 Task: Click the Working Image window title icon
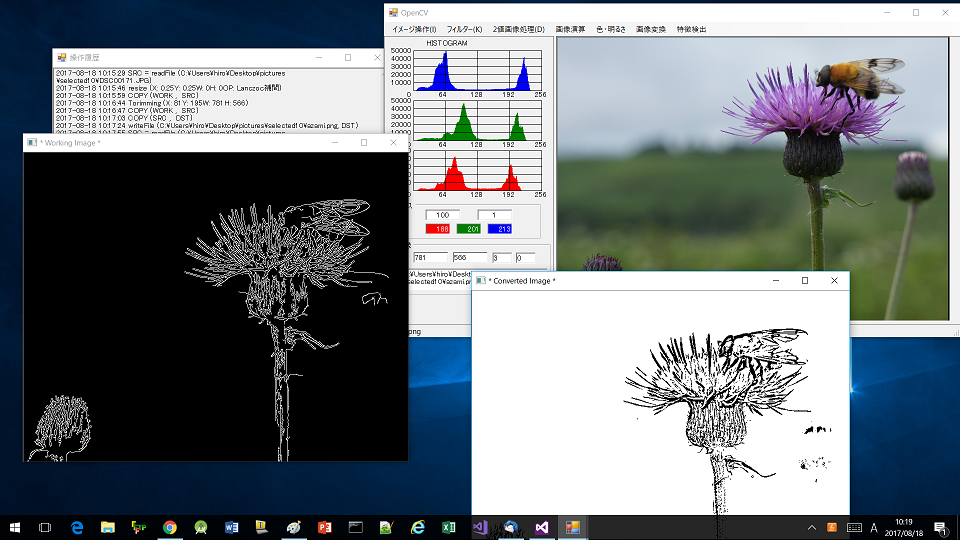pyautogui.click(x=32, y=143)
